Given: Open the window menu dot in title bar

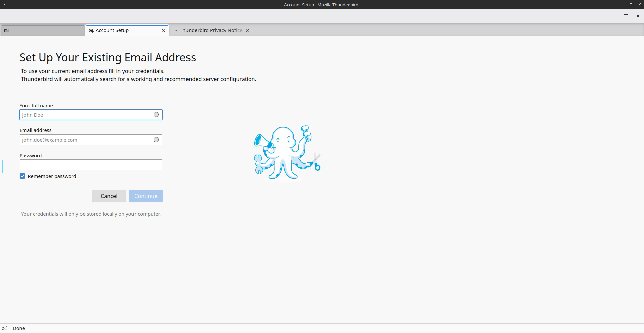Looking at the screenshot, I should pyautogui.click(x=5, y=5).
